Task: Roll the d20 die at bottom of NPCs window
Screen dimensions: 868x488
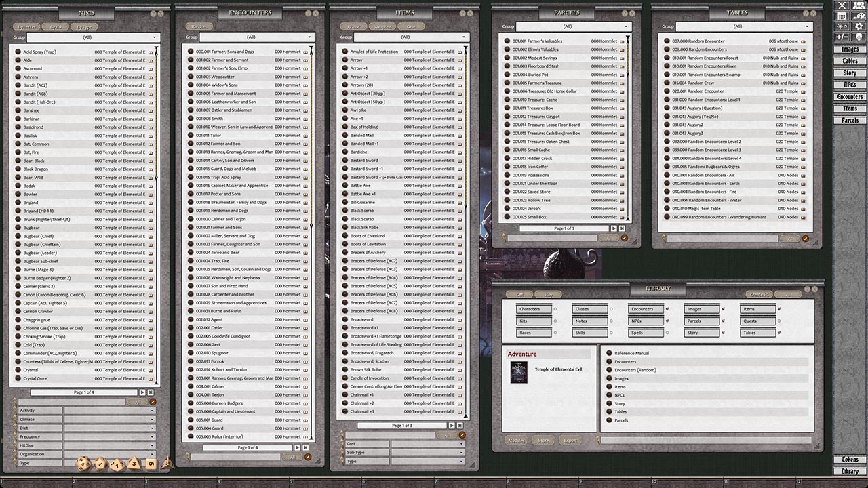Action: 83,464
